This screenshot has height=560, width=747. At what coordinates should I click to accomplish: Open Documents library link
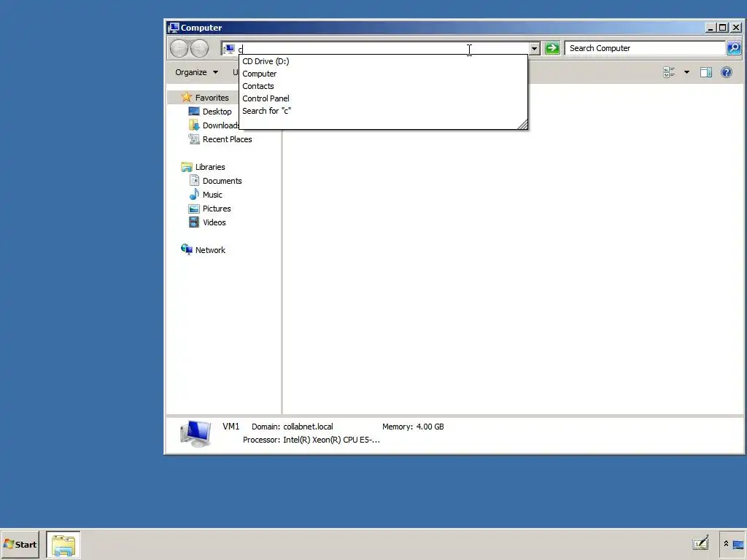222,181
